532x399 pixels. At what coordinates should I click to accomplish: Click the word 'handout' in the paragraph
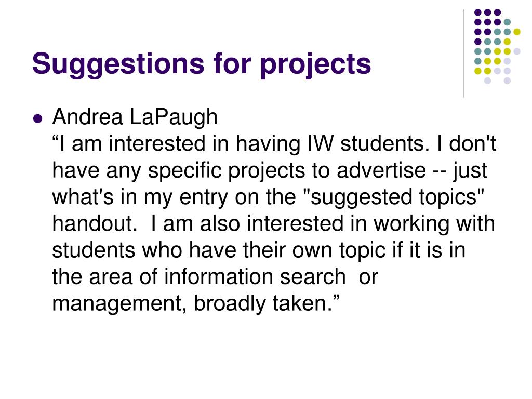tap(91, 223)
